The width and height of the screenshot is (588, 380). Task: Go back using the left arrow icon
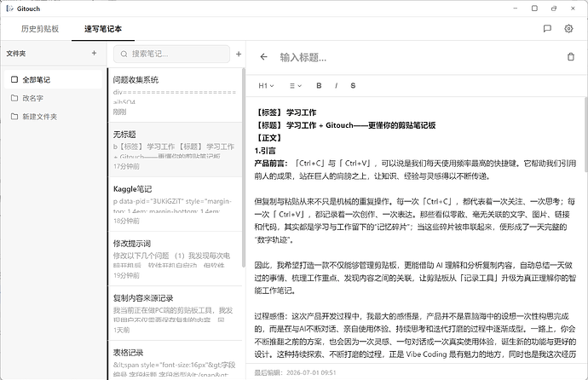[263, 57]
